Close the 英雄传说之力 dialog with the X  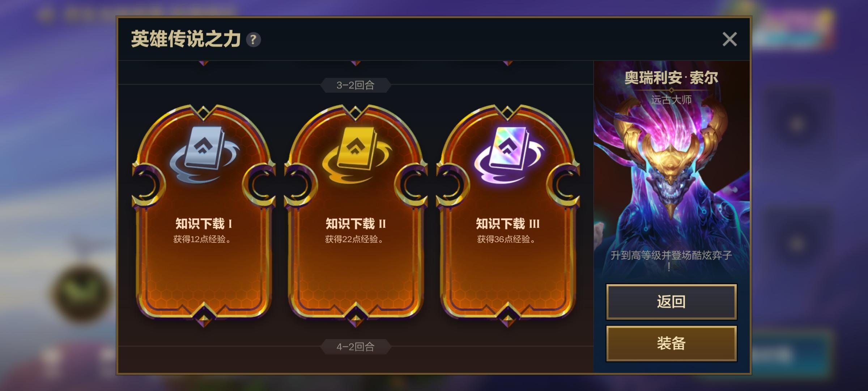(729, 39)
